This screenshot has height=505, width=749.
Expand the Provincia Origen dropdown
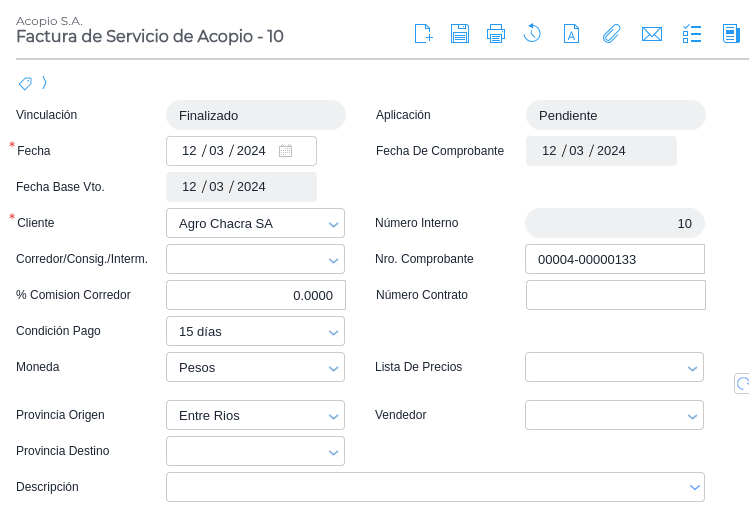(x=255, y=415)
